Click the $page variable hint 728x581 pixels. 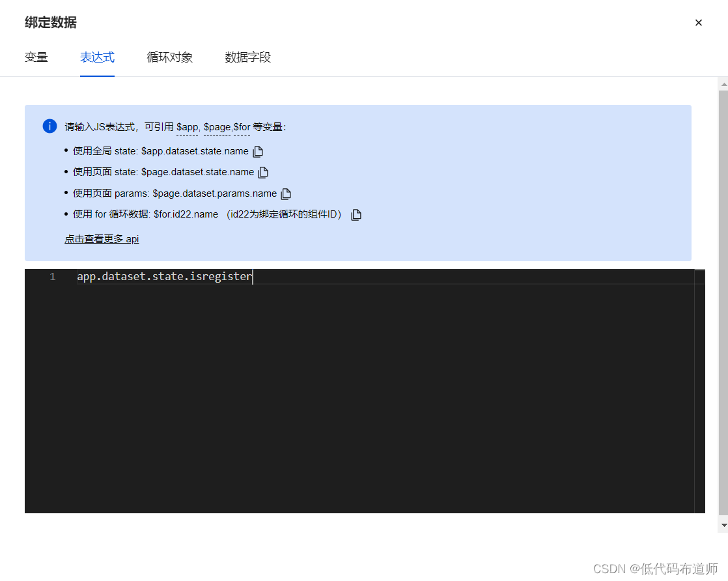(x=217, y=127)
